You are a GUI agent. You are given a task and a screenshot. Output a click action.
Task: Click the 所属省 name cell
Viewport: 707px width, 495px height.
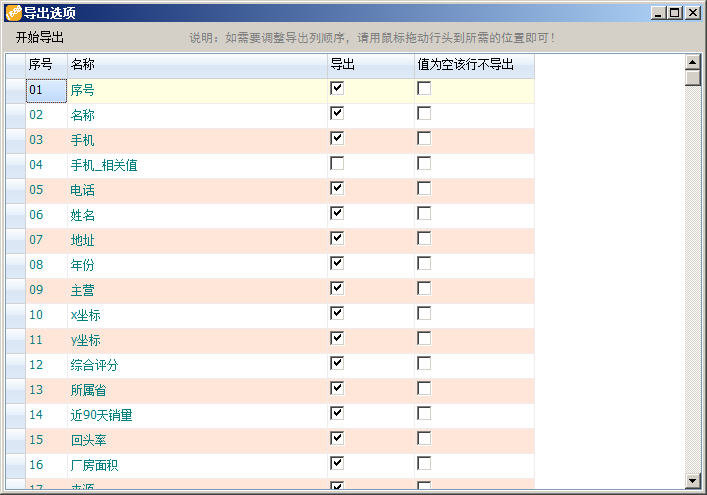tap(196, 390)
